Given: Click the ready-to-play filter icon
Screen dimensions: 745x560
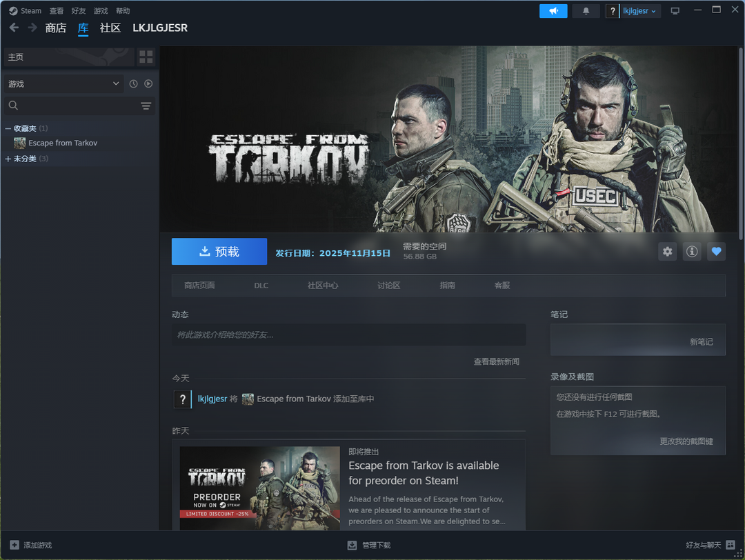Looking at the screenshot, I should point(148,83).
